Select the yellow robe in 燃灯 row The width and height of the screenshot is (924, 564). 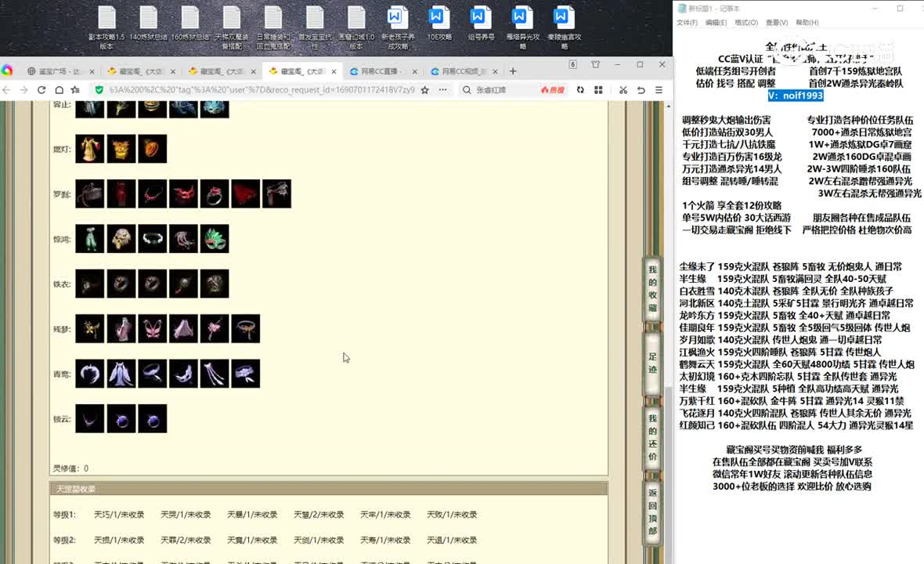(x=89, y=149)
